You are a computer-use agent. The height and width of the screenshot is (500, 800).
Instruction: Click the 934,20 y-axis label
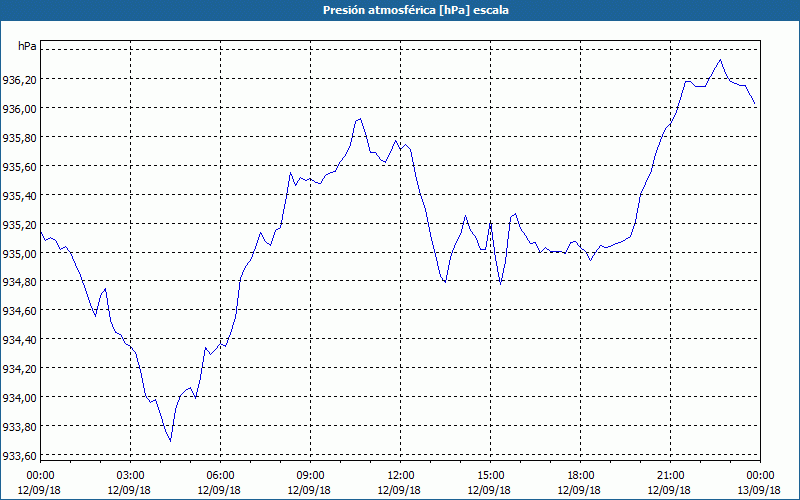(19, 368)
